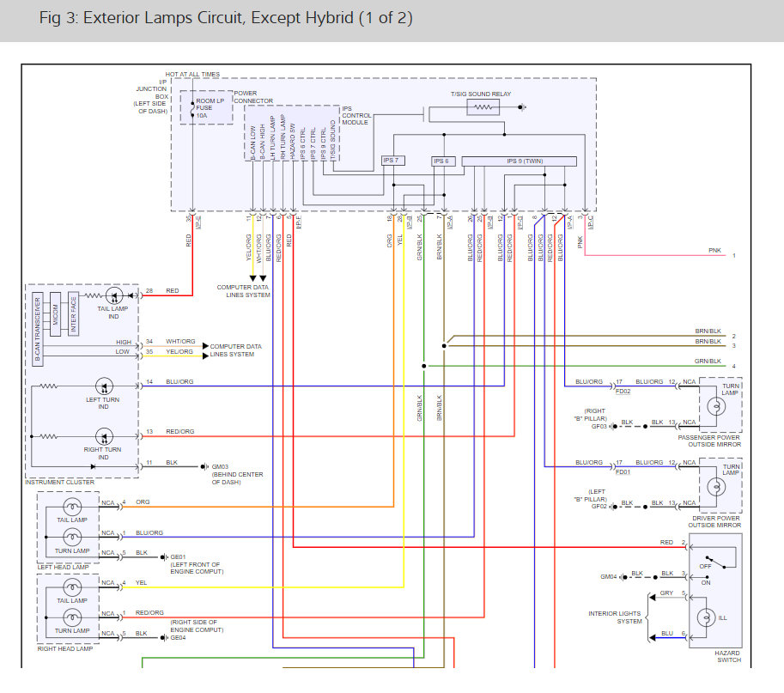Image resolution: width=784 pixels, height=693 pixels.
Task: Click the GM03 ground symbol
Action: (x=204, y=466)
